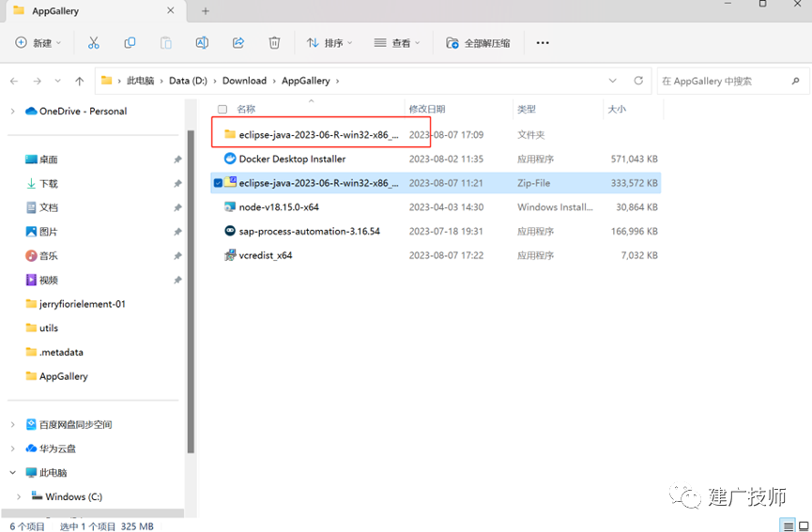Click the eclipse zip file icon
The width and height of the screenshot is (812, 532).
coord(230,182)
